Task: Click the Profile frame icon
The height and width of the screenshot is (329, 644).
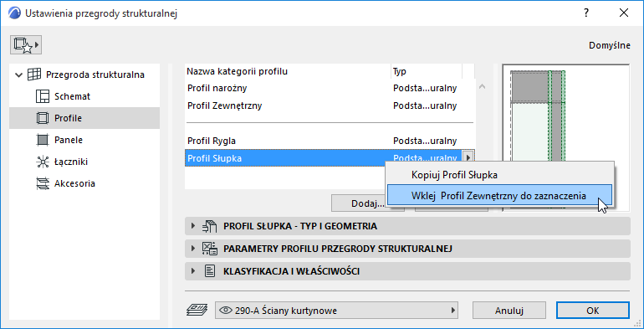Action: 43,118
